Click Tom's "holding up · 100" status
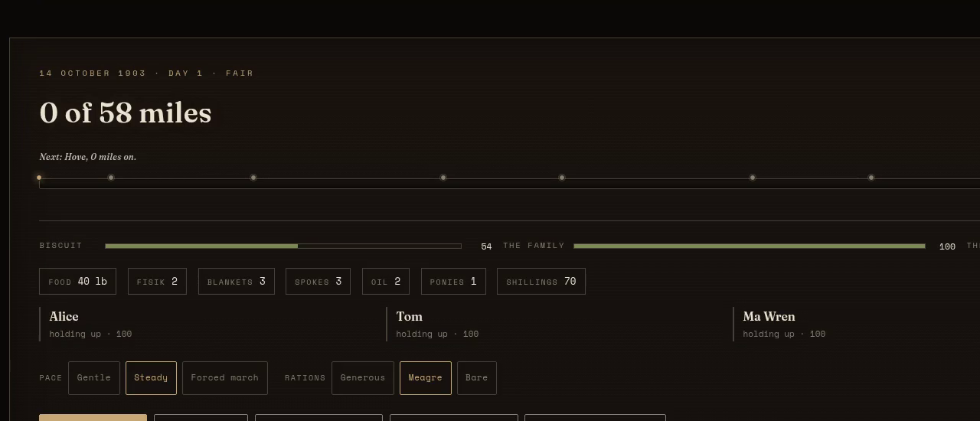Screen dimensions: 980x421 pos(437,334)
